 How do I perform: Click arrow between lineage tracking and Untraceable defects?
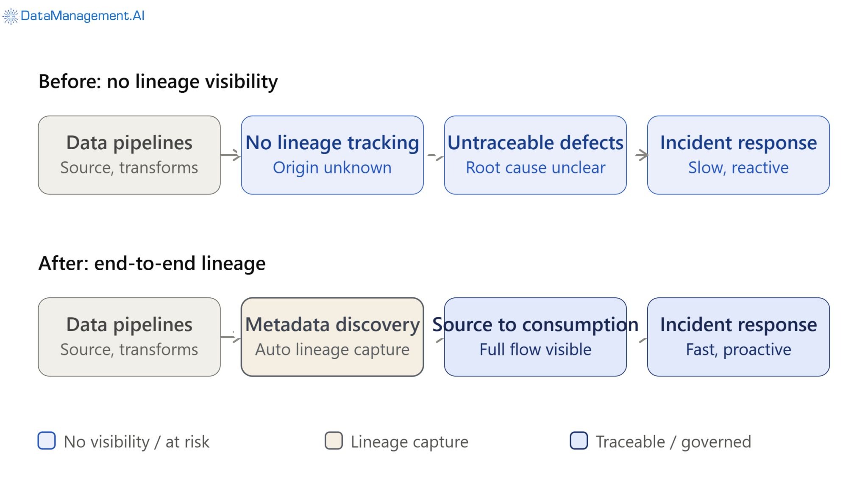click(435, 157)
